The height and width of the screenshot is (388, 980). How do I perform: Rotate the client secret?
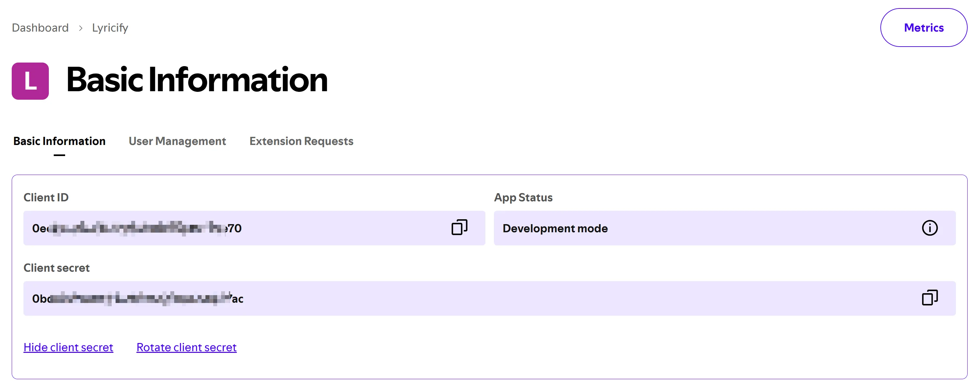[x=187, y=347]
